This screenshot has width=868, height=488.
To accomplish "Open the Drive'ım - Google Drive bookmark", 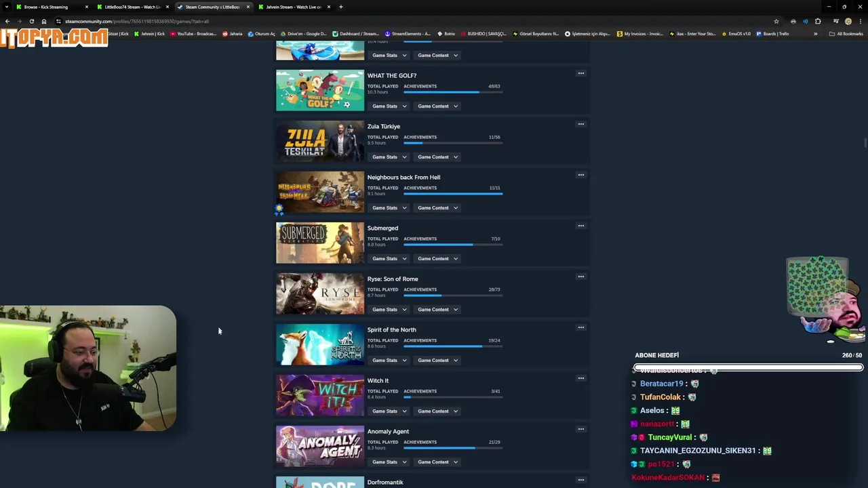I will [303, 34].
